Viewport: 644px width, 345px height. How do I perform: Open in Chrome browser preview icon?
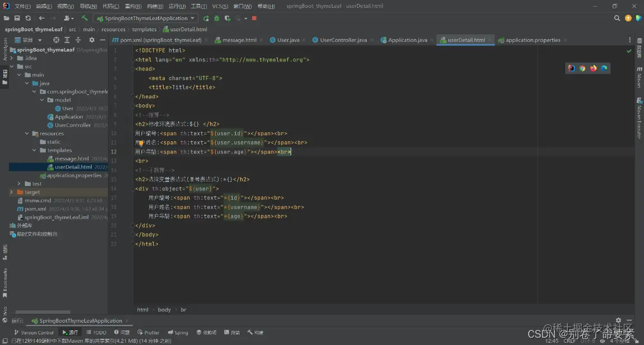click(x=583, y=68)
